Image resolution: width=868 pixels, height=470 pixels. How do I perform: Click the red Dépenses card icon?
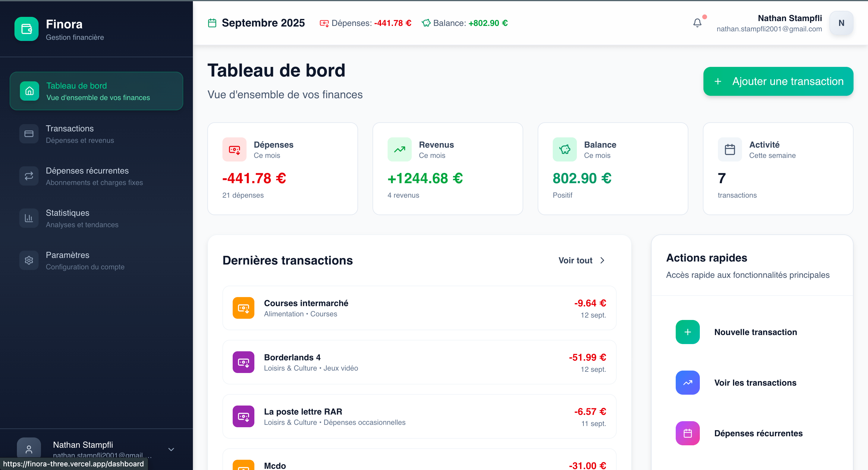234,149
